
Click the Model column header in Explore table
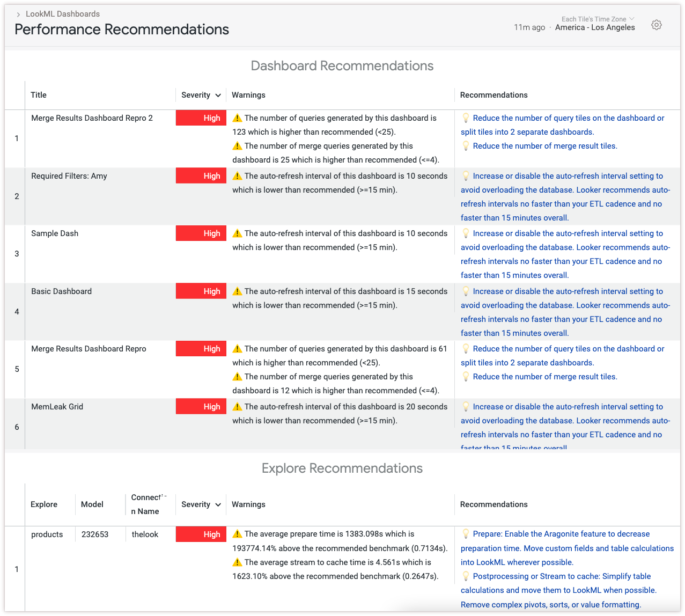point(92,504)
